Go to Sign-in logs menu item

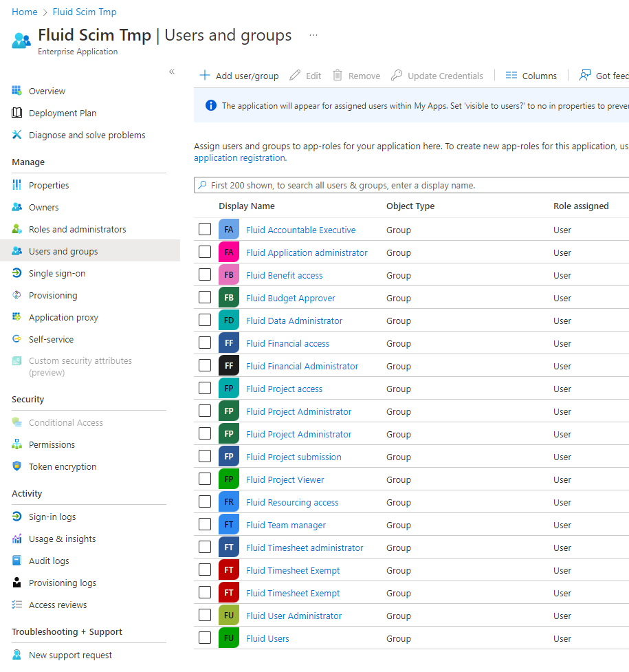pos(52,517)
